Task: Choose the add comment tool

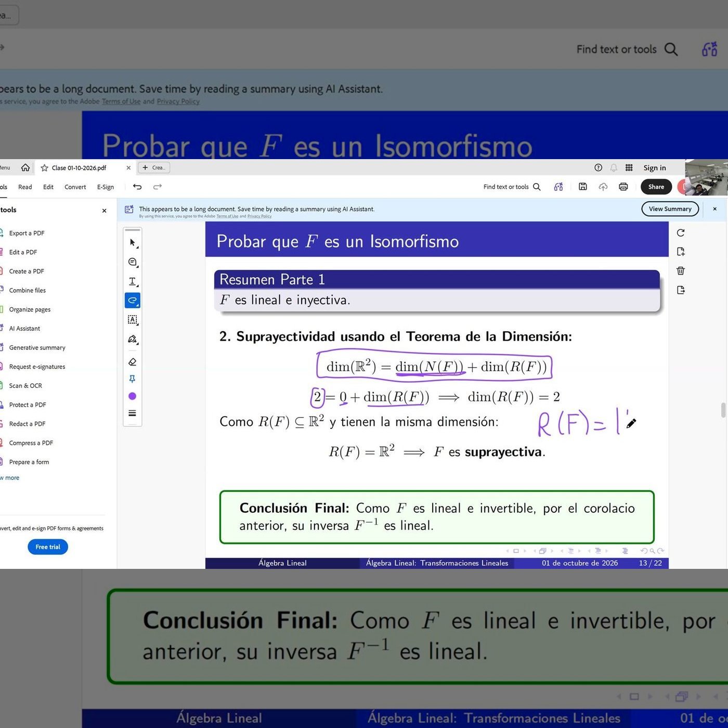Action: tap(133, 262)
